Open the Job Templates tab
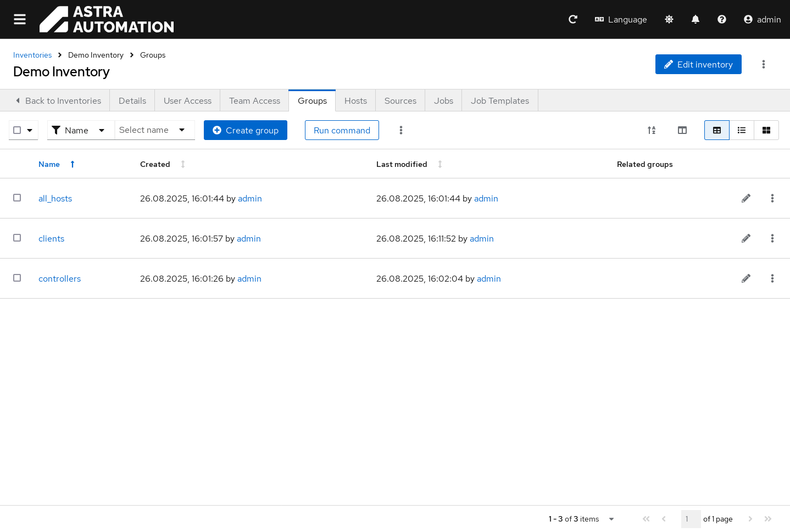790x532 pixels. coord(499,100)
